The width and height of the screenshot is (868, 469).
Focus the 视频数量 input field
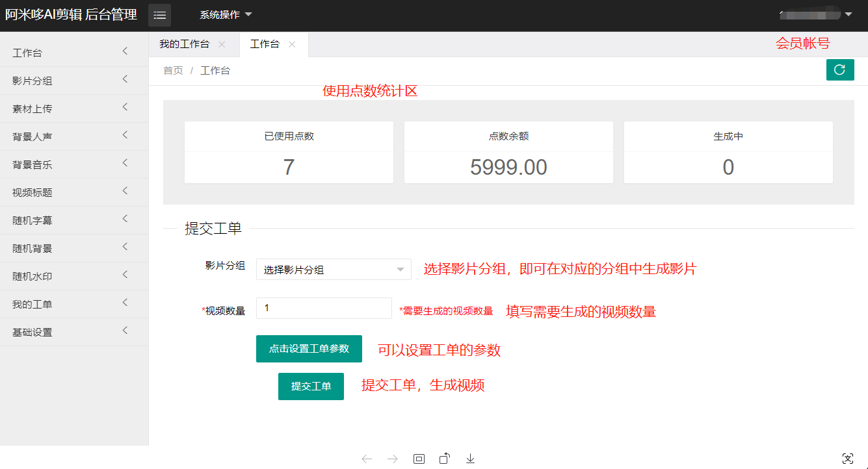[x=324, y=308]
